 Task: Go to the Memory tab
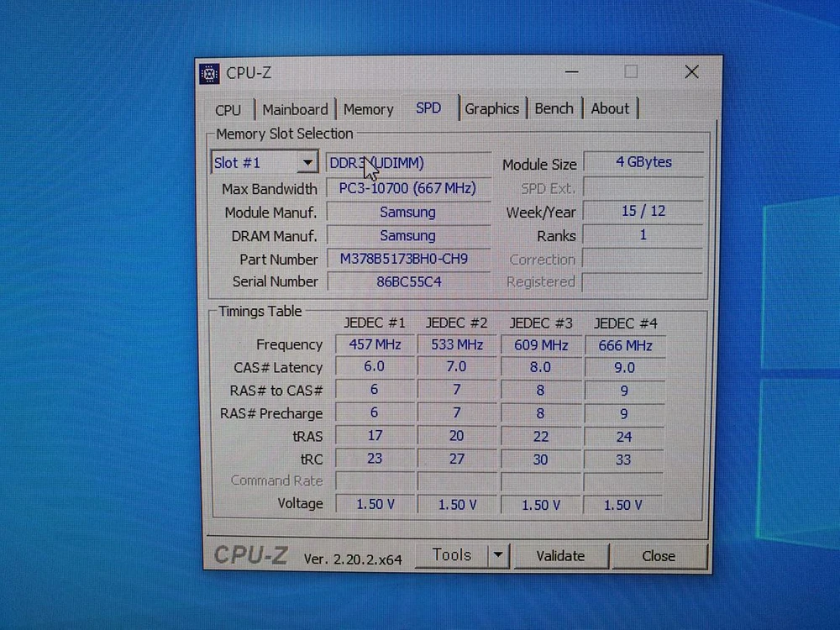pyautogui.click(x=369, y=109)
